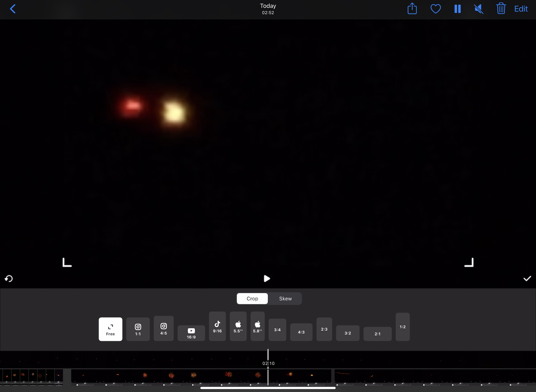This screenshot has height=392, width=536.
Task: Choose the Free aspect ratio option
Action: click(x=110, y=329)
